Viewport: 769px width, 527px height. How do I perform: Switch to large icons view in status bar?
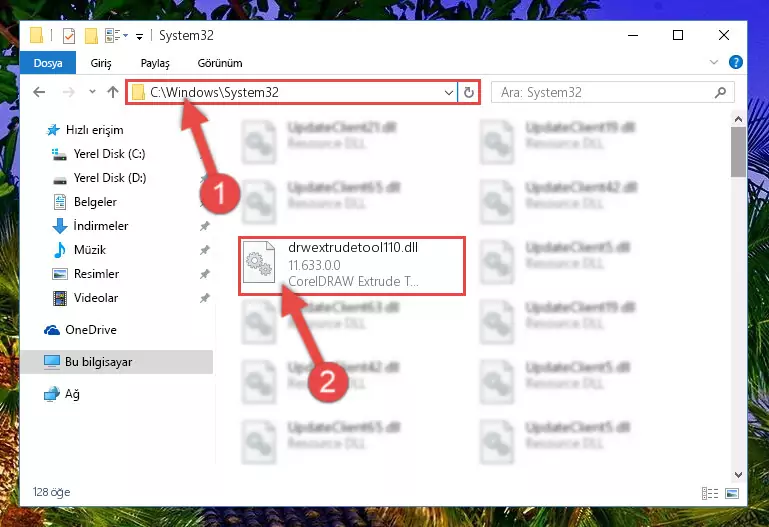coord(732,493)
